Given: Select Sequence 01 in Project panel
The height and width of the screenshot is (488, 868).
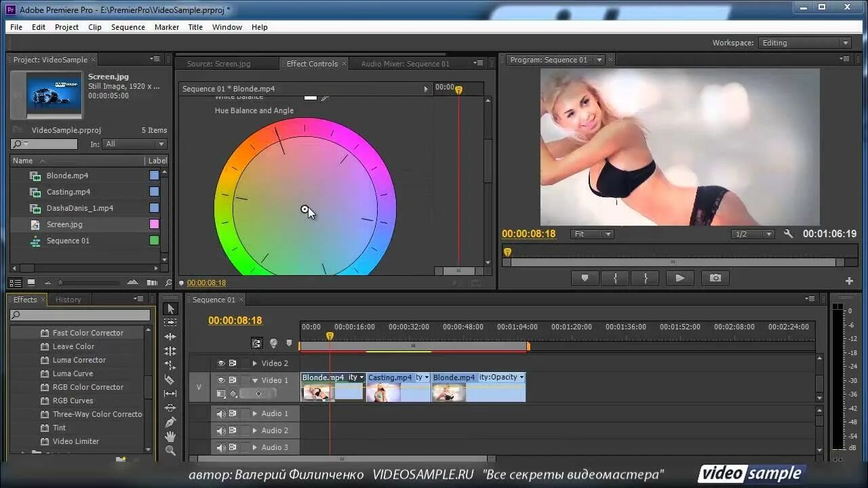Looking at the screenshot, I should pyautogui.click(x=68, y=241).
